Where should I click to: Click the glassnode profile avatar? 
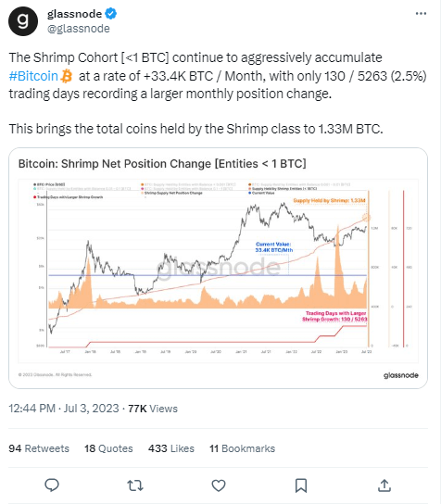pyautogui.click(x=23, y=21)
